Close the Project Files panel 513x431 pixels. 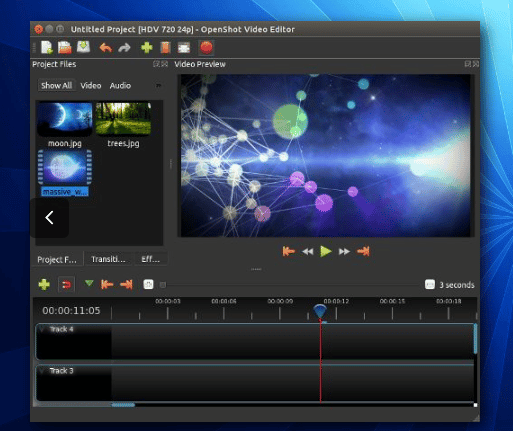(x=164, y=64)
